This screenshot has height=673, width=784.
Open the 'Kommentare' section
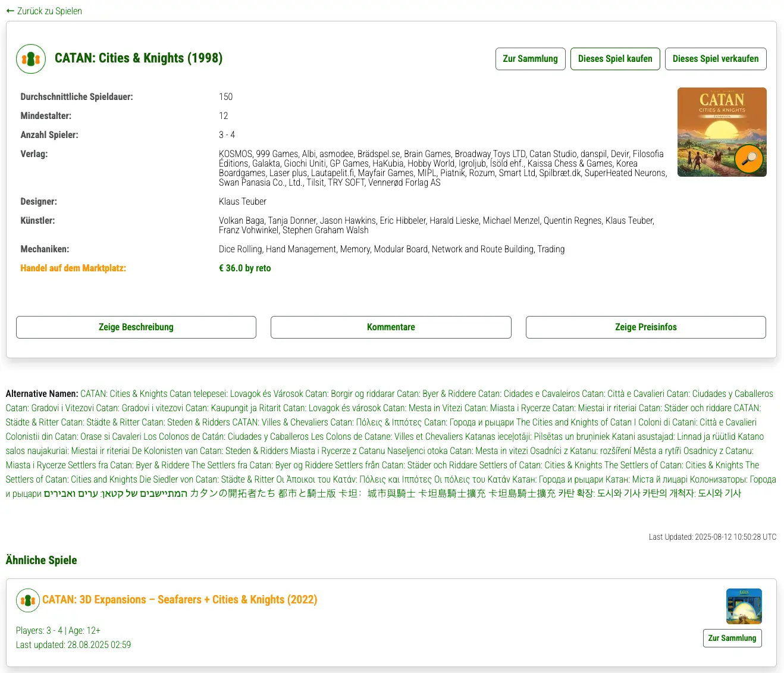tap(391, 327)
